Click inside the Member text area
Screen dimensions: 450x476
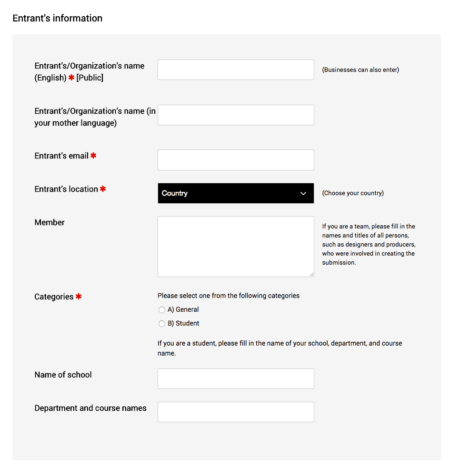236,247
